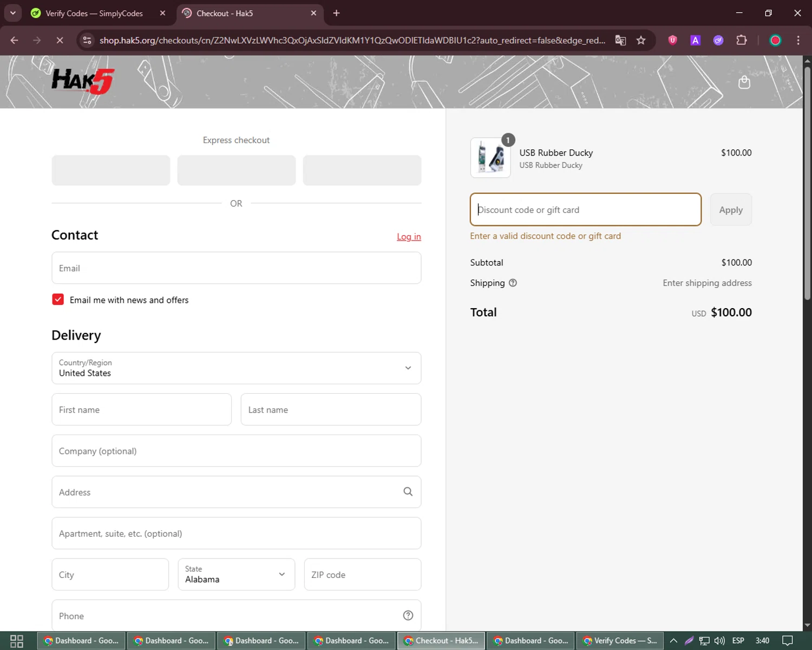812x650 pixels.
Task: Click the Shipping info question mark icon
Action: click(x=513, y=283)
